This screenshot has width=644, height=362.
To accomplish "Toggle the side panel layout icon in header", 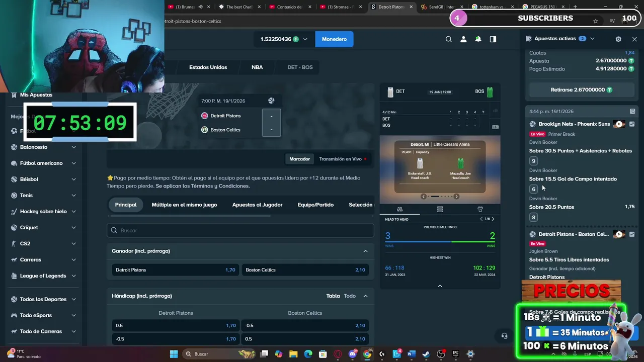I will tap(493, 39).
